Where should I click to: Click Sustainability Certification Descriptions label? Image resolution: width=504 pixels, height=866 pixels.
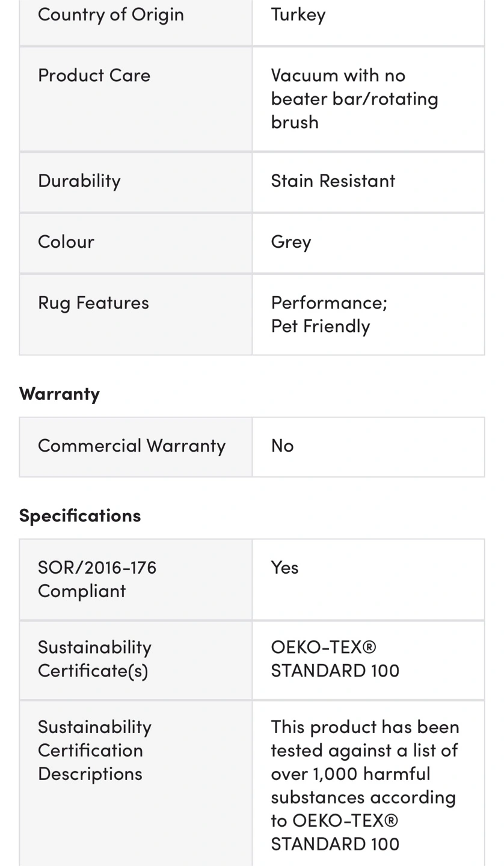coord(94,750)
